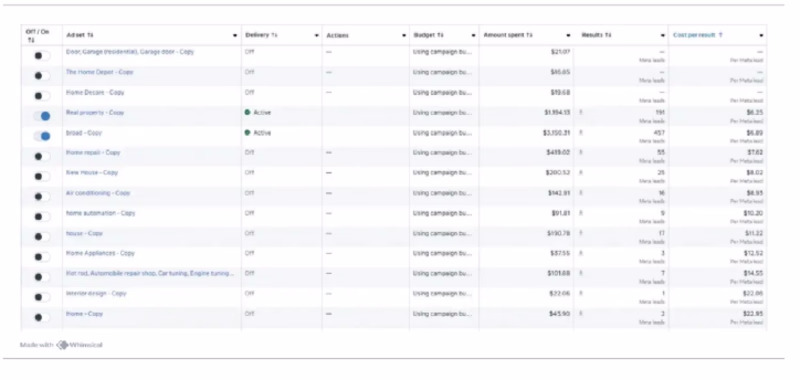This screenshot has width=800, height=380.
Task: Click the info icon in Real property results
Action: pyautogui.click(x=581, y=112)
